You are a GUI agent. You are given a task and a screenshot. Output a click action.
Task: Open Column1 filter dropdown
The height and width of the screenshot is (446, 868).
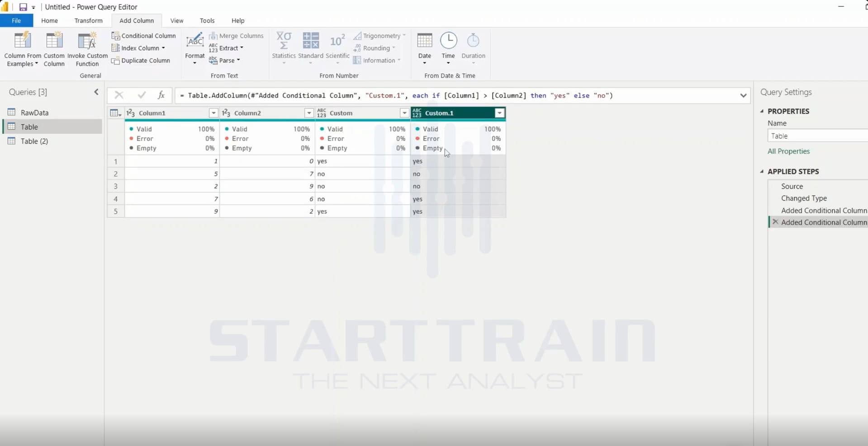point(213,113)
